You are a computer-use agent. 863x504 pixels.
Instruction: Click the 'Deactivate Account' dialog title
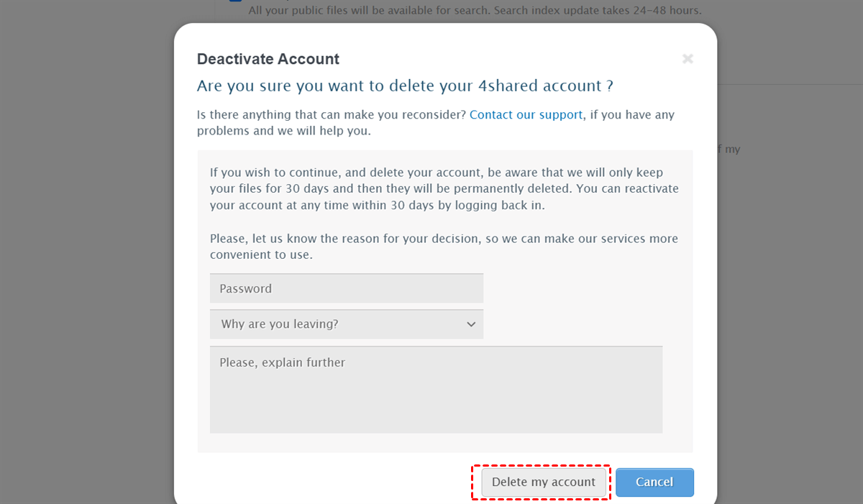pos(268,59)
